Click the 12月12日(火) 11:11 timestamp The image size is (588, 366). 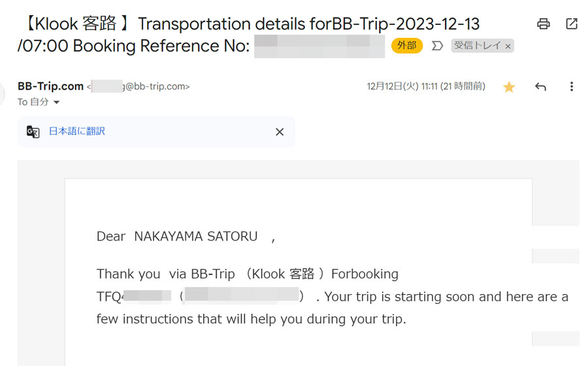click(426, 87)
